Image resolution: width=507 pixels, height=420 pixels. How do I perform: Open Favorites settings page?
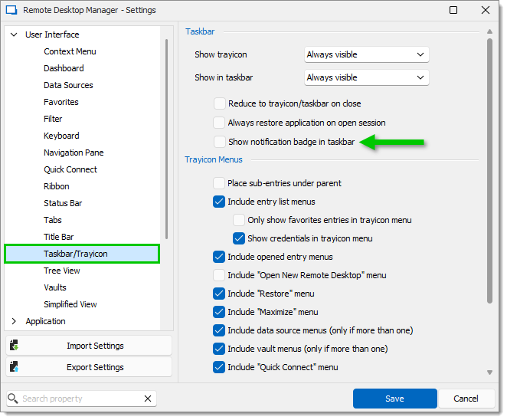(61, 102)
